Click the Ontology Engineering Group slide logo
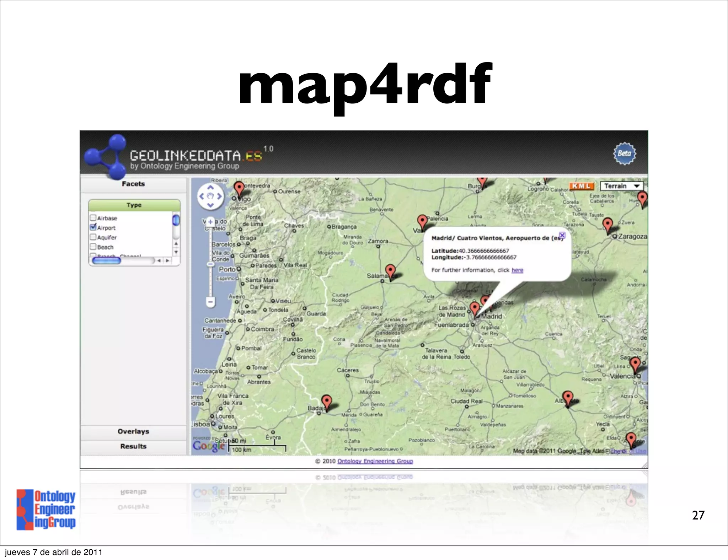Viewport: 728px width, 560px height. tap(46, 510)
